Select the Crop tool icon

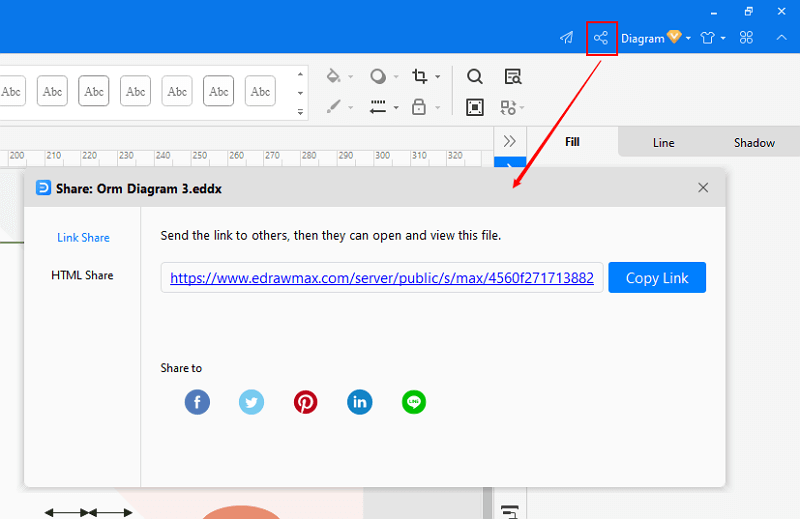(419, 76)
